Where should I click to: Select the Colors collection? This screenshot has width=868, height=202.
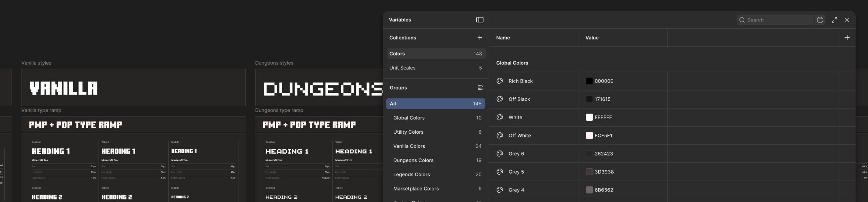[x=436, y=54]
